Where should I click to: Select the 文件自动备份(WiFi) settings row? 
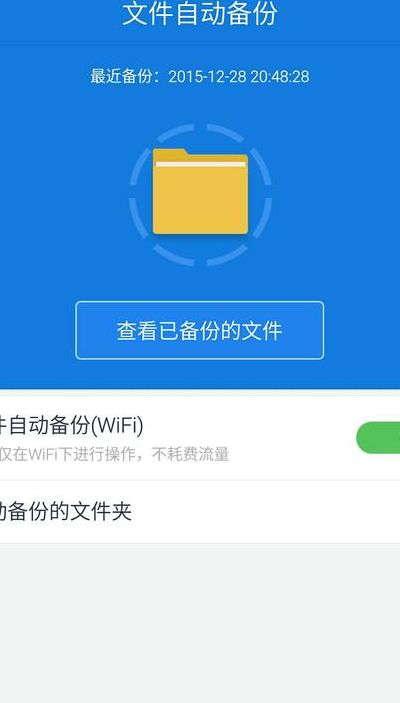[x=200, y=438]
